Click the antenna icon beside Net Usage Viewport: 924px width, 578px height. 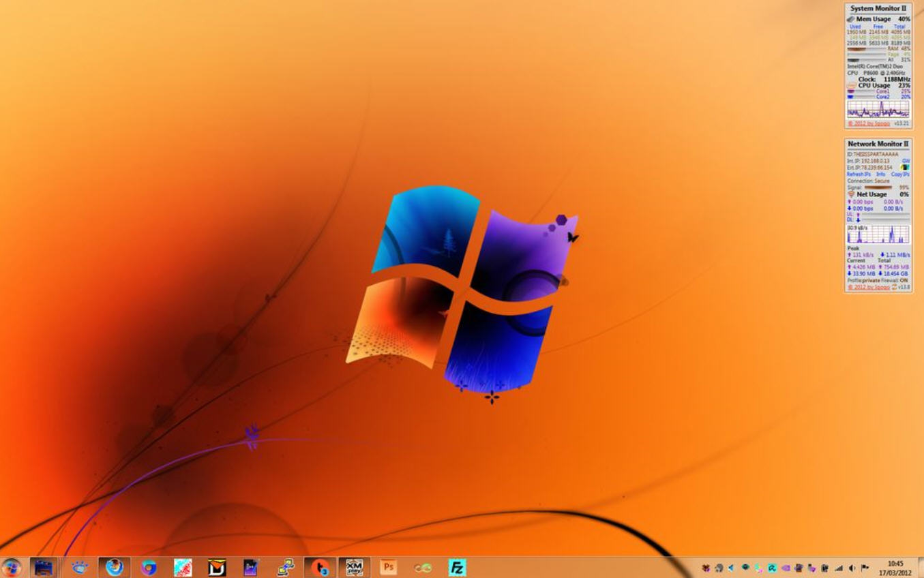coord(851,195)
